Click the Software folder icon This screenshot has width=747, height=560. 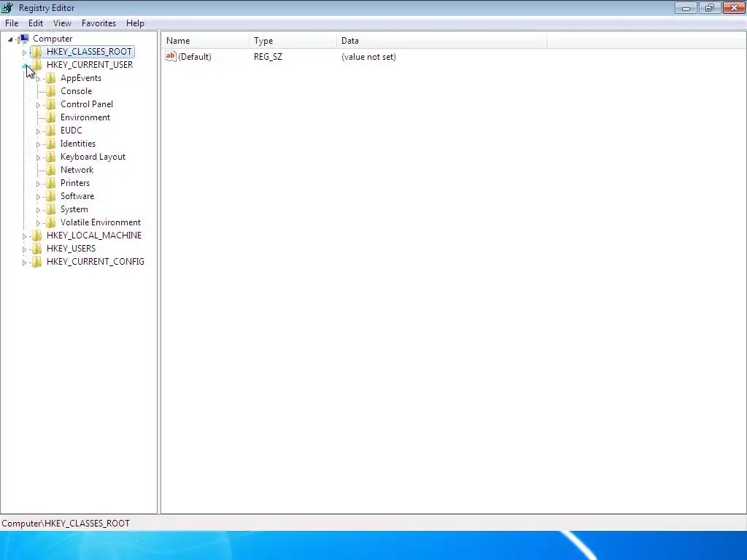tap(50, 196)
